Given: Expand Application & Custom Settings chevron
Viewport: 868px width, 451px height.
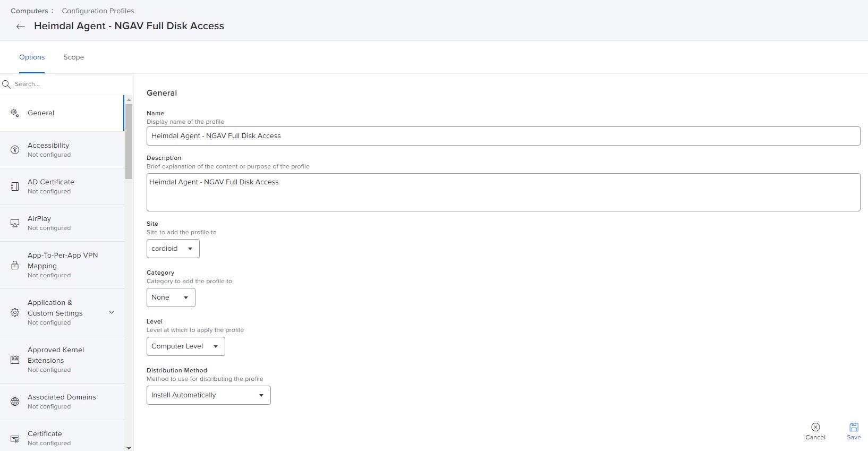Looking at the screenshot, I should [x=112, y=312].
